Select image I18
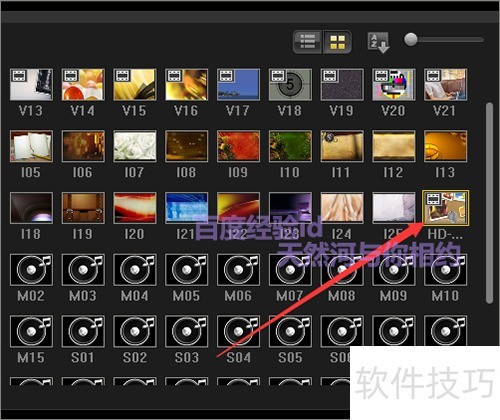This screenshot has height=420, width=500. coord(31,208)
